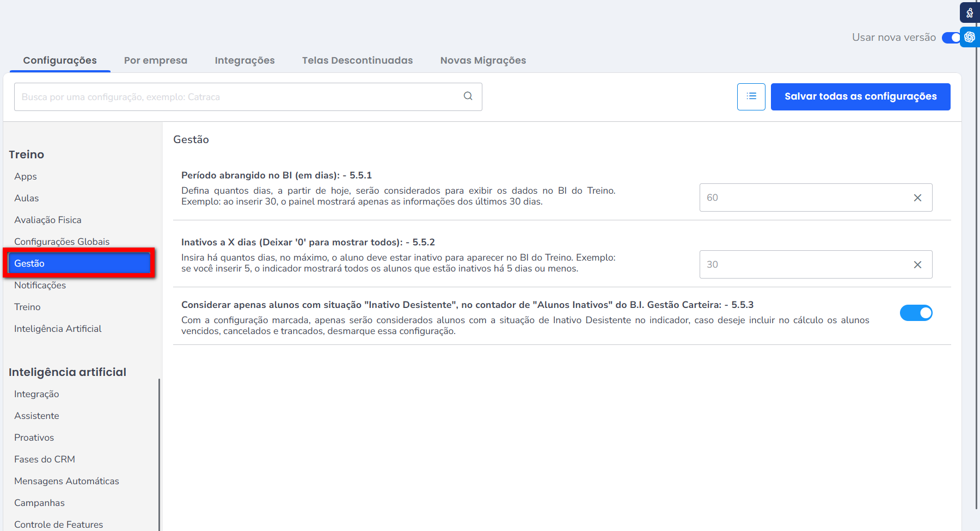Clear the BI period value 60
Image resolution: width=980 pixels, height=531 pixels.
tap(917, 198)
